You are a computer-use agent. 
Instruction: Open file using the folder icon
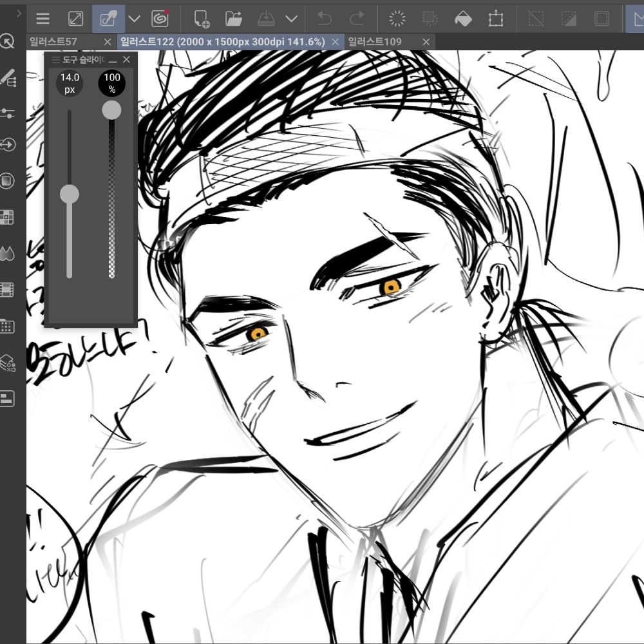coord(233,19)
